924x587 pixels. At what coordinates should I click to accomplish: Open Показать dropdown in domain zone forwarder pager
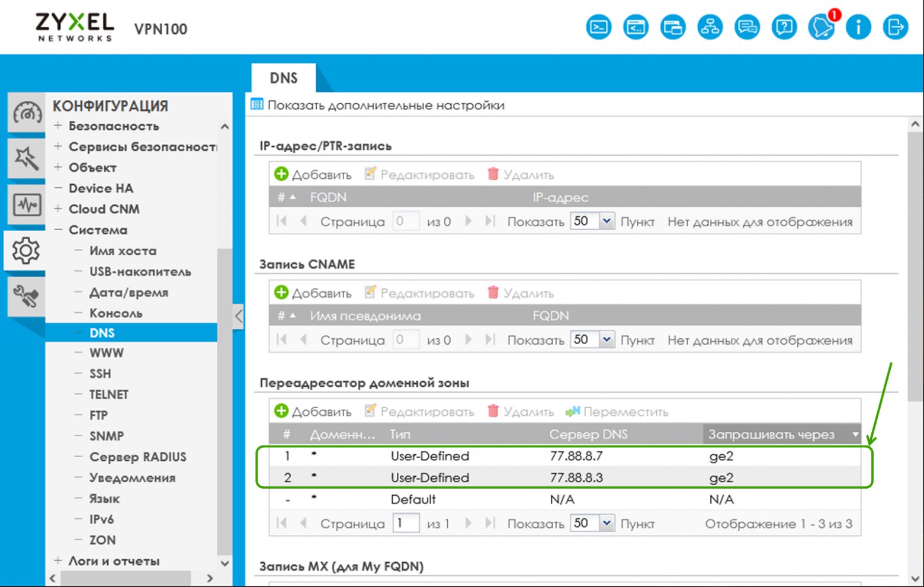coord(592,524)
